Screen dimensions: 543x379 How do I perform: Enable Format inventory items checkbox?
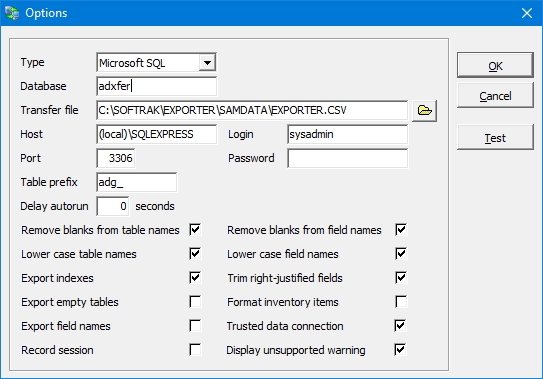(401, 302)
